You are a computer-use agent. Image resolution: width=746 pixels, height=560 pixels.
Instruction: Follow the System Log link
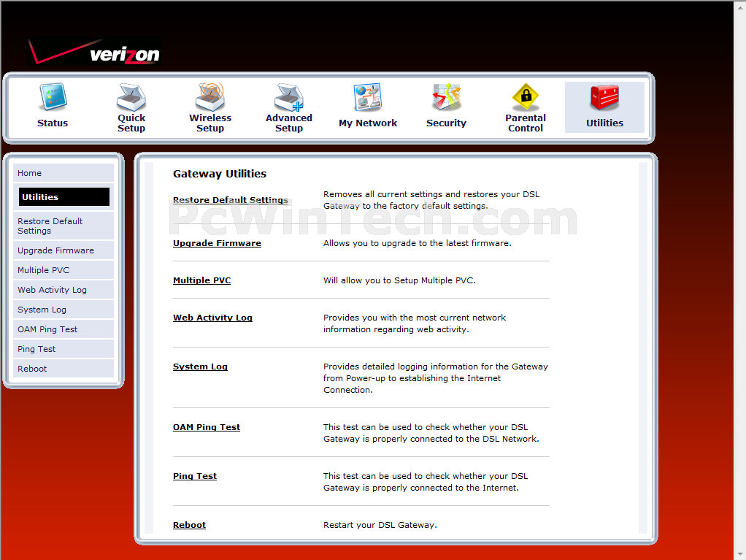pos(200,367)
